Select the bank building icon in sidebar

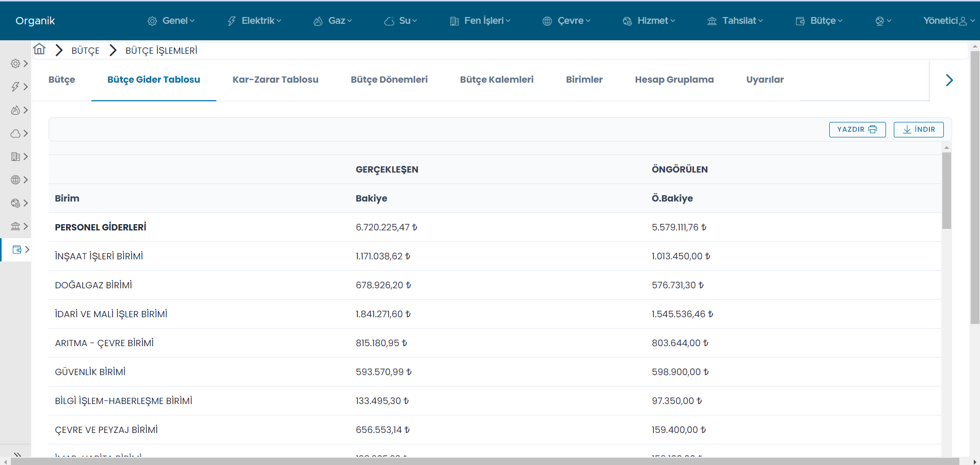coord(16,226)
